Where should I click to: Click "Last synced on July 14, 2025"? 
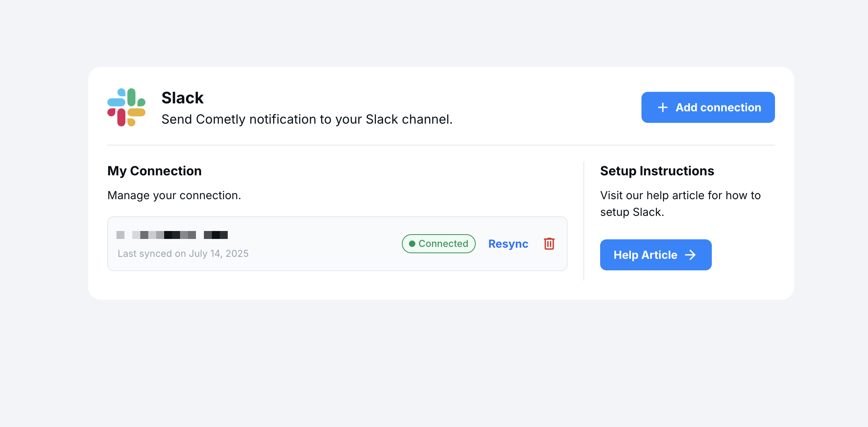click(x=183, y=254)
